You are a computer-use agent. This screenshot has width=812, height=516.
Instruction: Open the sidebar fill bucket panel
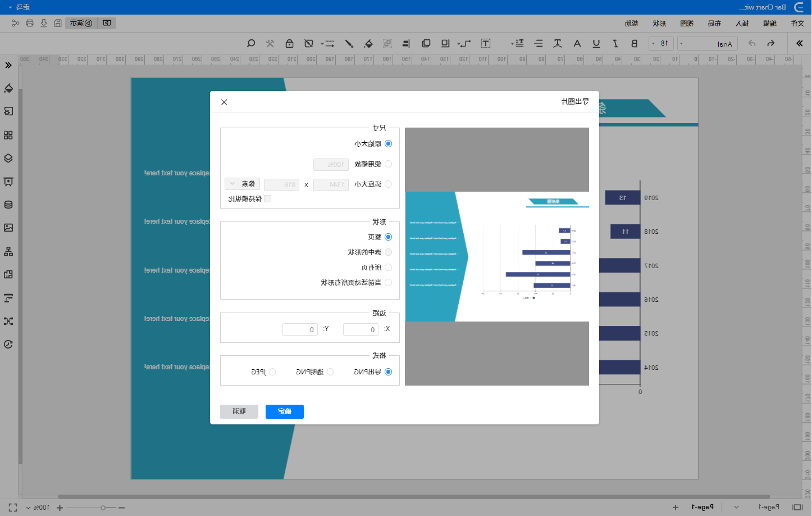[8, 88]
